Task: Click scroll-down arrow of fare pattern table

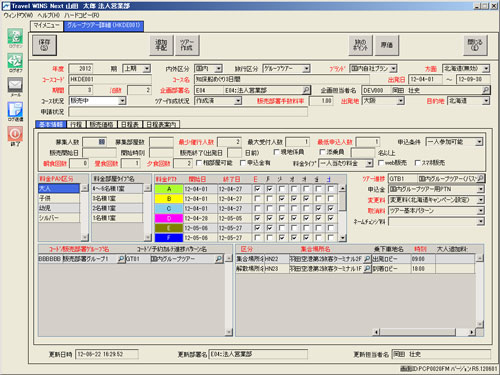Action: tap(342, 238)
